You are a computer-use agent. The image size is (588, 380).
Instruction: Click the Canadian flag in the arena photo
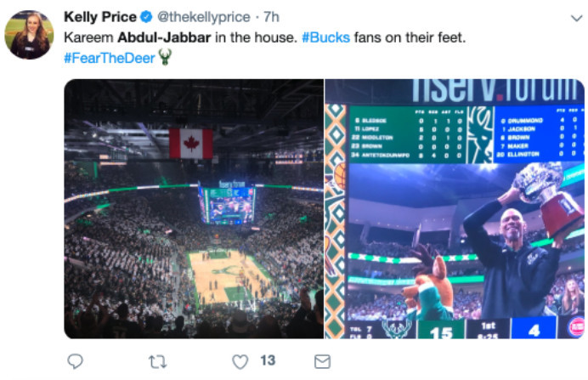pos(191,143)
